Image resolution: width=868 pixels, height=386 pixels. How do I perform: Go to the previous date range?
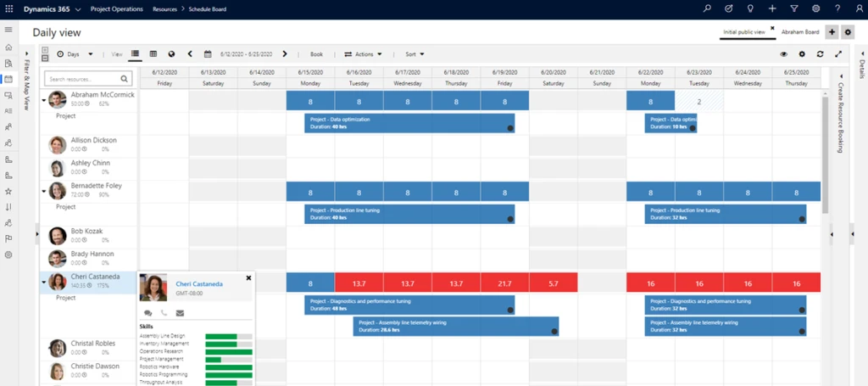tap(190, 54)
